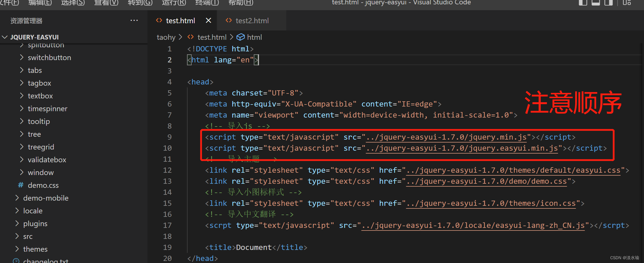The image size is (644, 263).
Task: Open the 运行(R) menu
Action: 174,3
